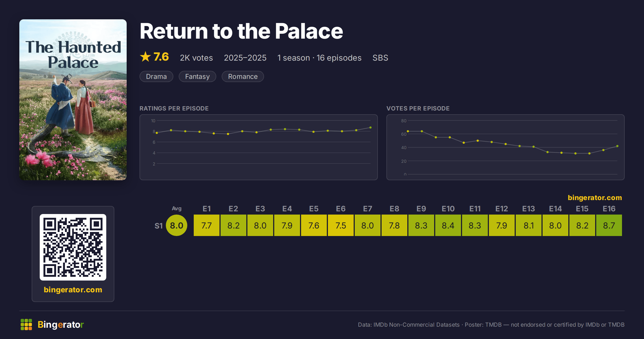Click the E12 column header label
This screenshot has width=644, height=339.
click(x=502, y=209)
